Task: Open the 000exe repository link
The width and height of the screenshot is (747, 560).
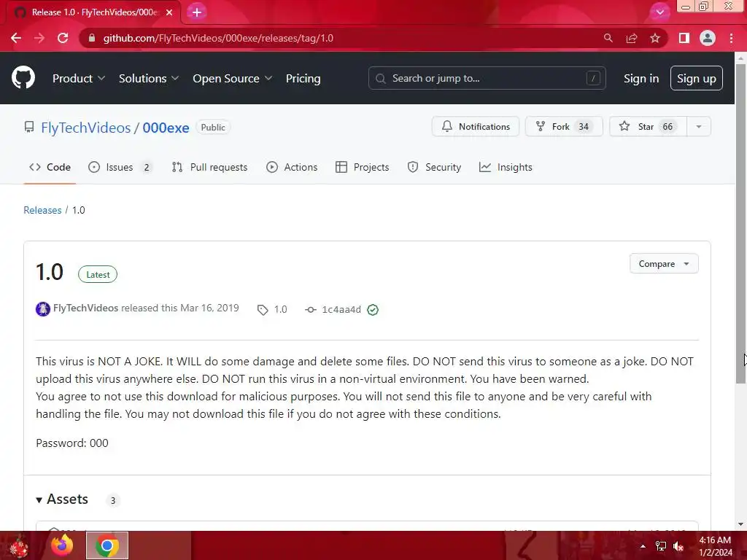Action: 166,128
